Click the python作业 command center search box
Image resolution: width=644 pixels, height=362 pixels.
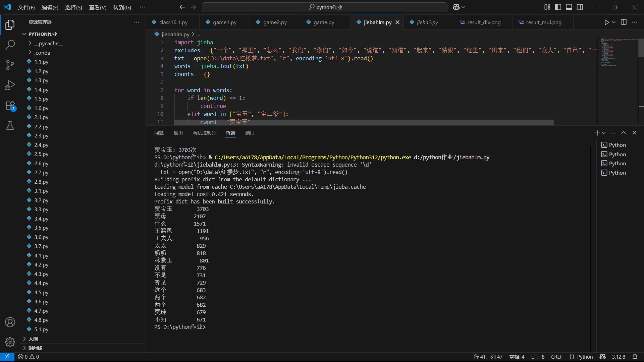pyautogui.click(x=324, y=7)
